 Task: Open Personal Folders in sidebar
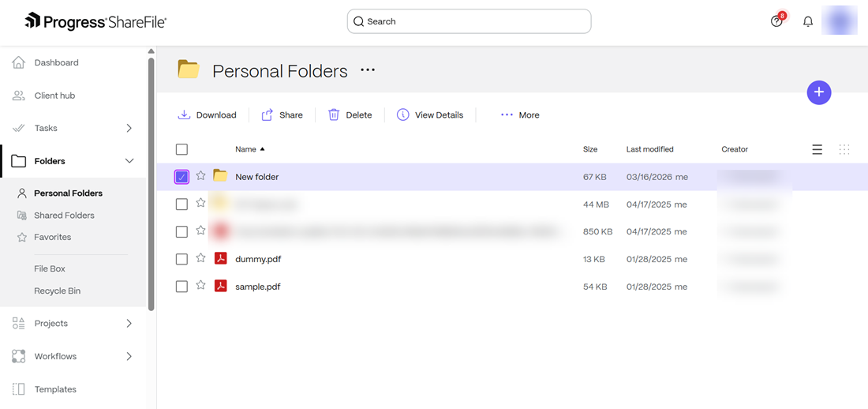(x=68, y=193)
